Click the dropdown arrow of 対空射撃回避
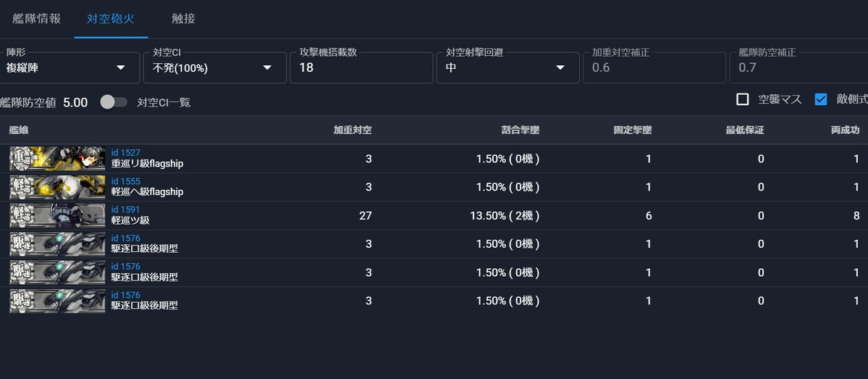868x379 pixels. (x=560, y=67)
